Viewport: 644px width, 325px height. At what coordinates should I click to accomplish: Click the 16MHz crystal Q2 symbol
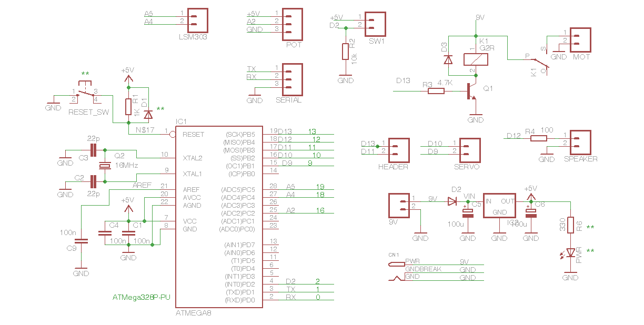[104, 165]
